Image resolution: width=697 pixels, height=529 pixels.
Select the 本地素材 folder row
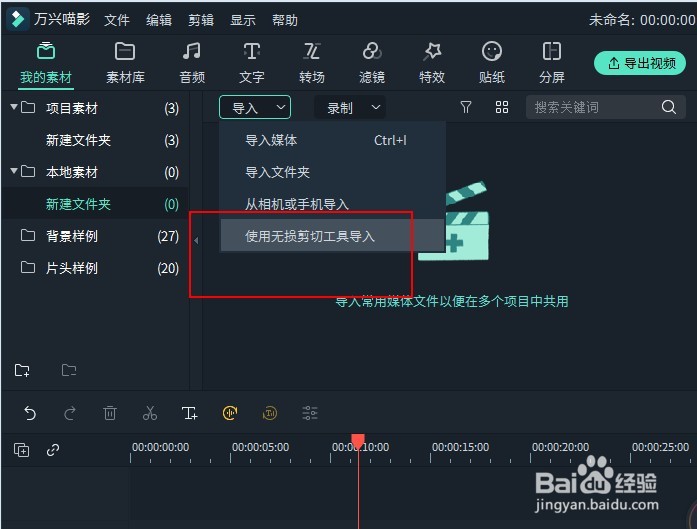point(95,172)
